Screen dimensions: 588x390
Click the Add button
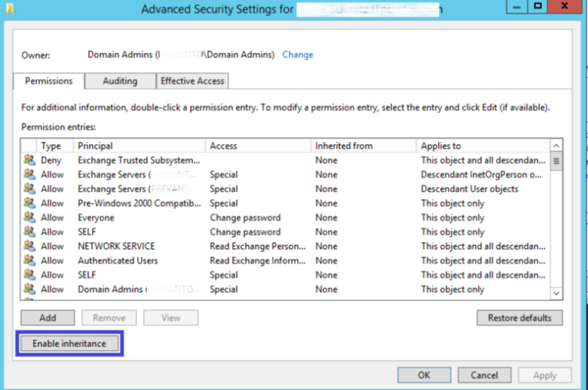click(x=47, y=318)
